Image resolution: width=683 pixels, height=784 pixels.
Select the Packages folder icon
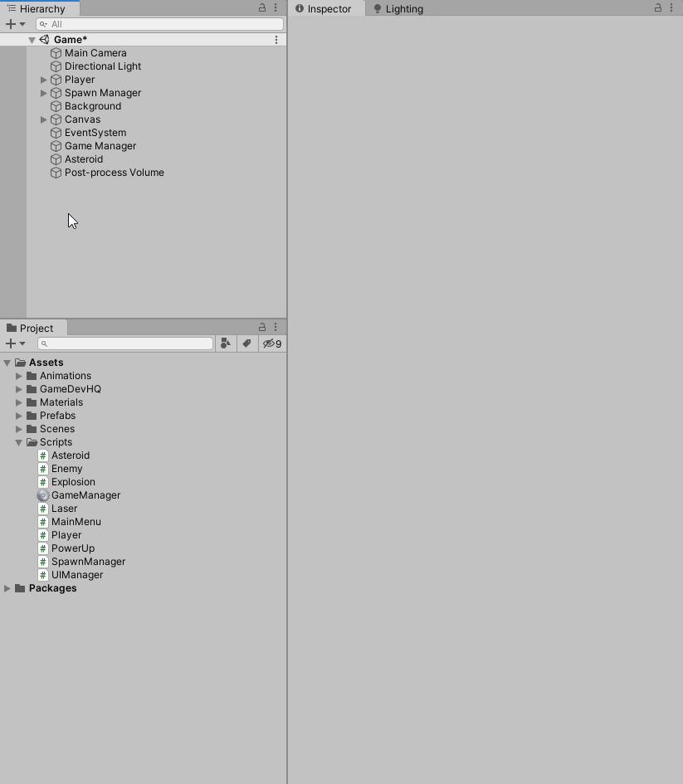coord(20,588)
